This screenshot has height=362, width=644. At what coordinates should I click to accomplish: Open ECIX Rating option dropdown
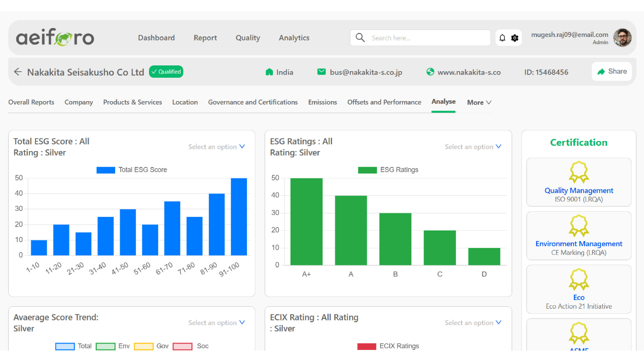click(x=473, y=323)
